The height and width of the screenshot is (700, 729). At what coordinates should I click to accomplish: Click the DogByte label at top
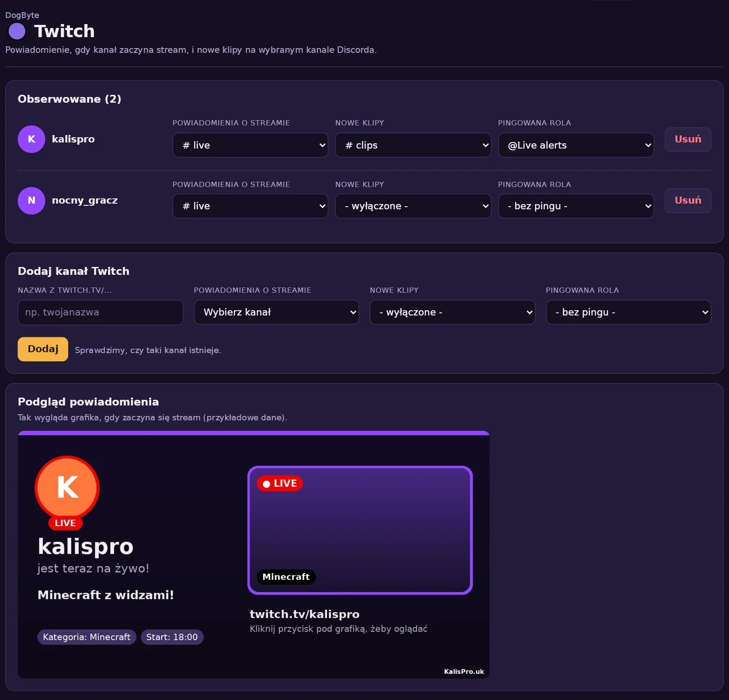point(22,15)
